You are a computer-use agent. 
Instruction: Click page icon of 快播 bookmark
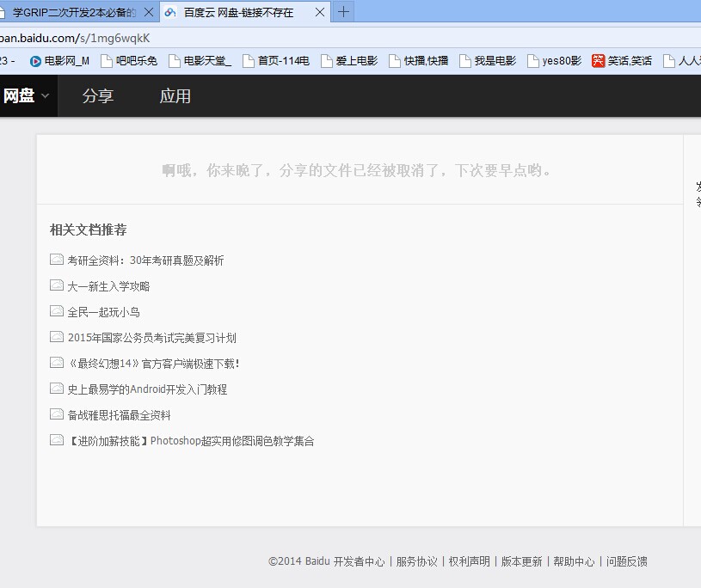[x=395, y=61]
